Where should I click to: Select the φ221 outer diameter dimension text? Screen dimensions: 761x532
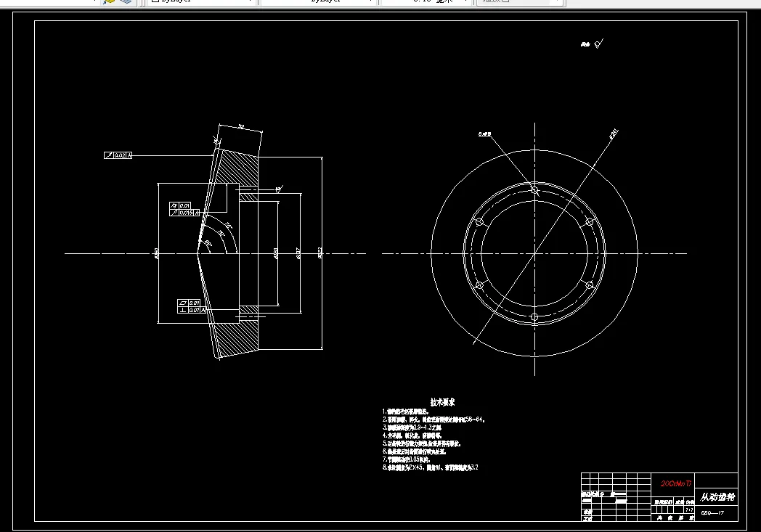point(320,253)
